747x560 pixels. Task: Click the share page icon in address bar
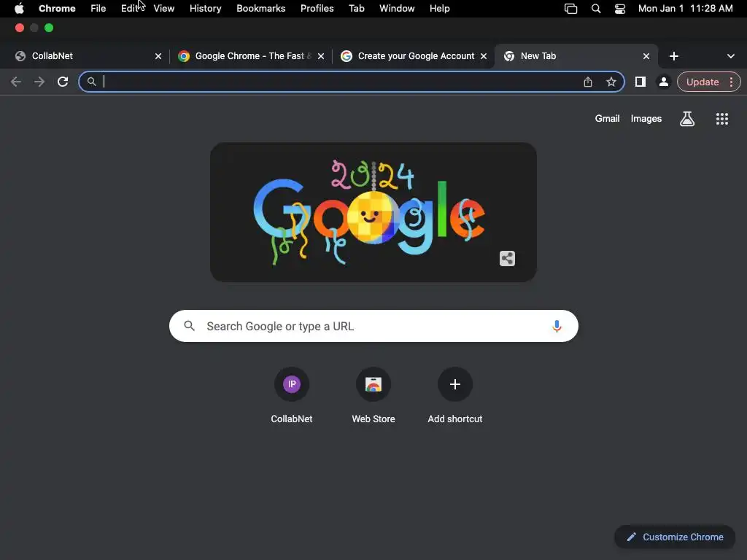click(588, 82)
